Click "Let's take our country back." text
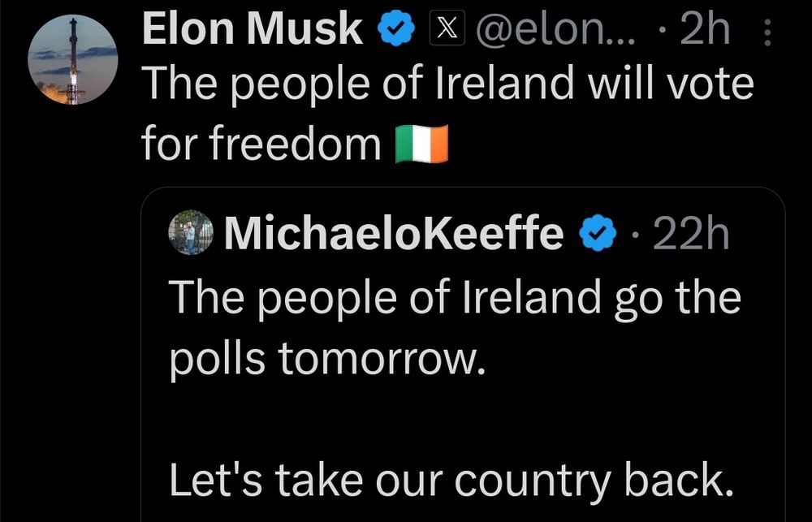 pos(451,480)
